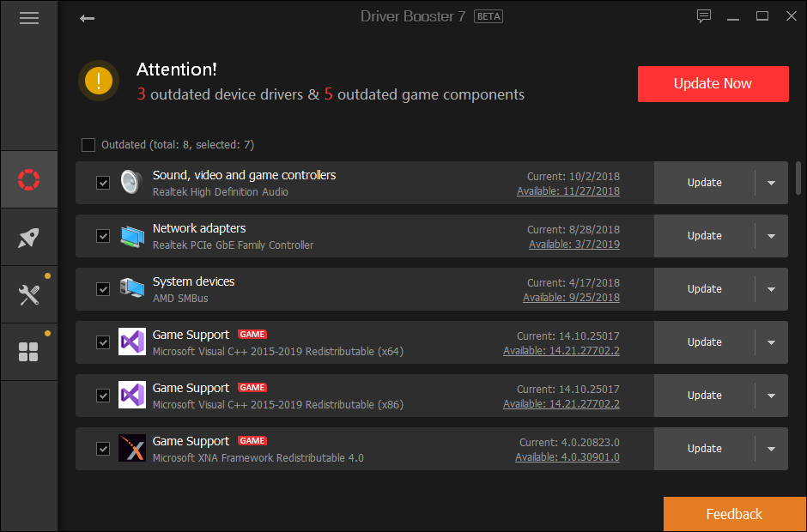
Task: Toggle the Outdated select-all checkbox
Action: point(88,145)
